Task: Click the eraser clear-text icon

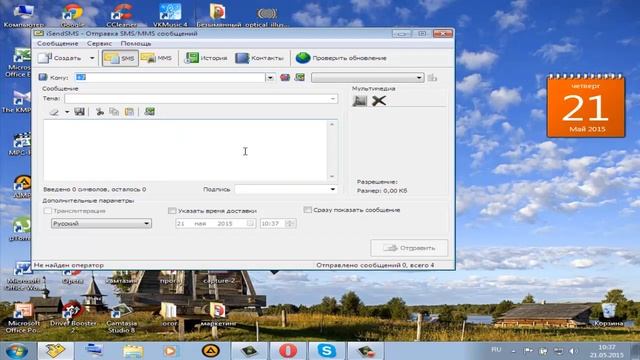Action: coord(54,111)
